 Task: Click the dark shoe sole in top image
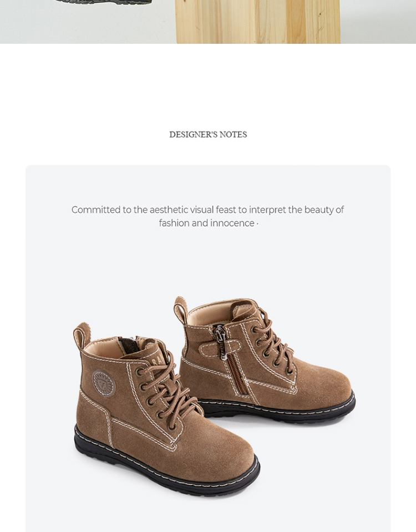[x=104, y=2]
